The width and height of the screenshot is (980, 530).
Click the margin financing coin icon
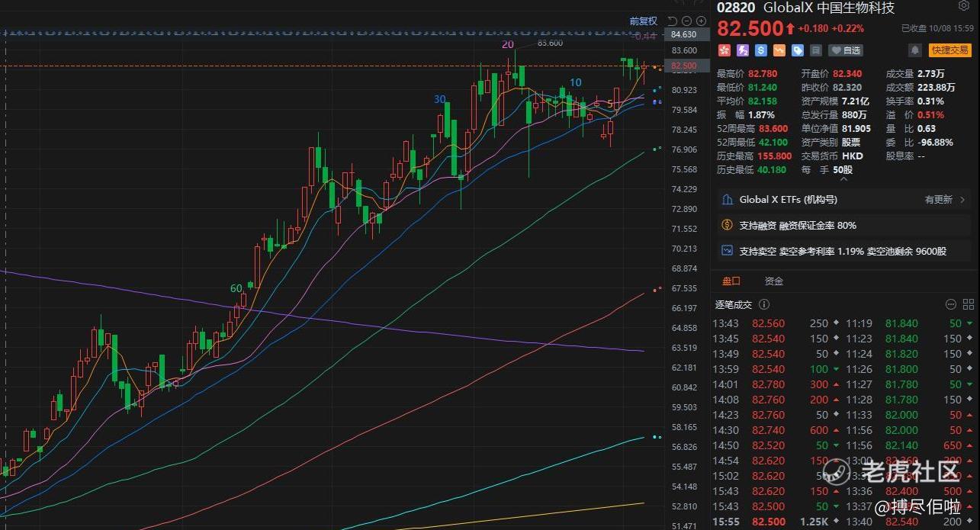coord(727,226)
